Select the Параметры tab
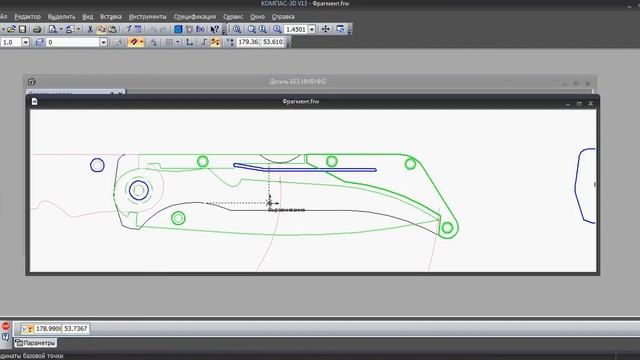The width and height of the screenshot is (640, 360). coord(36,343)
